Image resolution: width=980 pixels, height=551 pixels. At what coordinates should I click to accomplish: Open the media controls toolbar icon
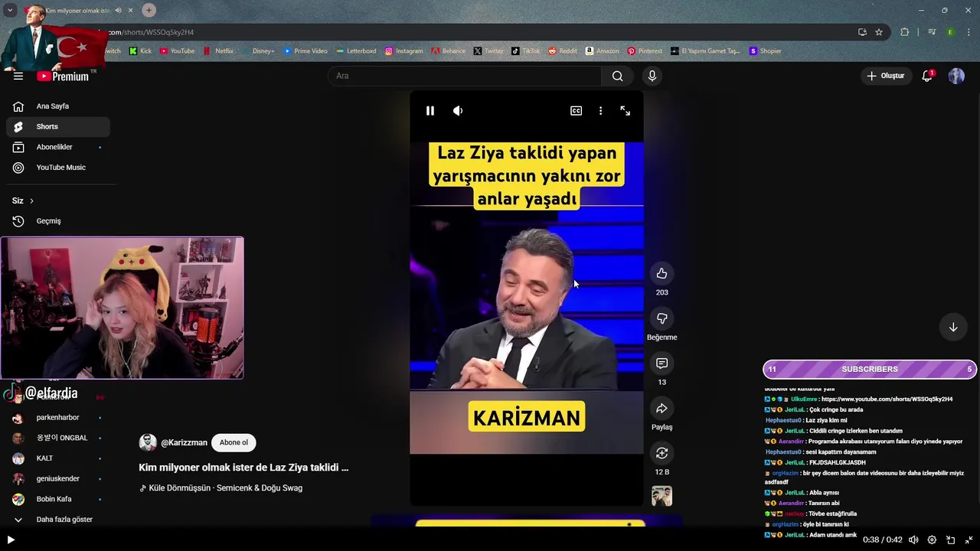pos(932,32)
